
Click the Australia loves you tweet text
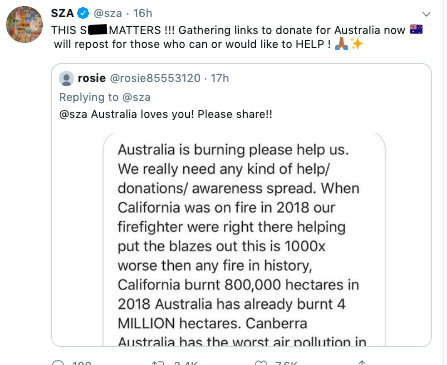[166, 114]
